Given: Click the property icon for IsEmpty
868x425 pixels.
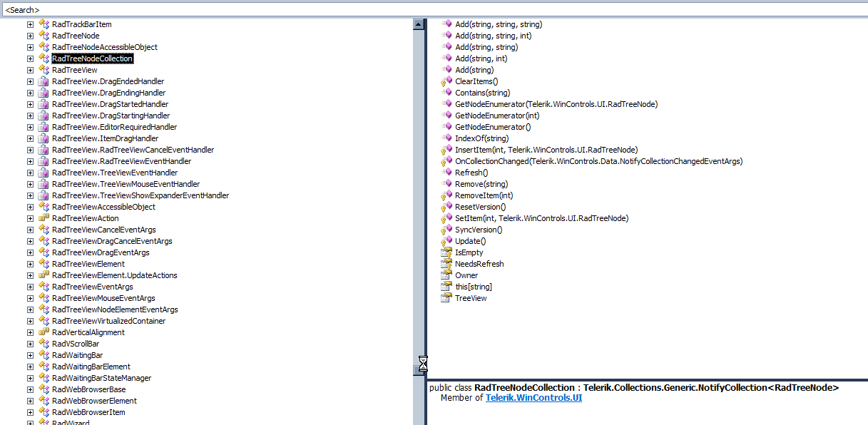Looking at the screenshot, I should point(446,252).
